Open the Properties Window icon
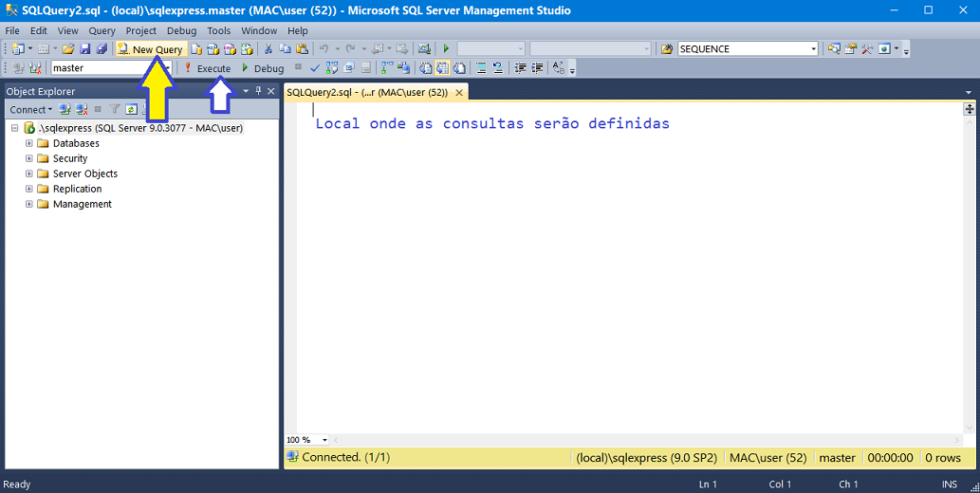Viewport: 980px width, 493px height. click(851, 48)
